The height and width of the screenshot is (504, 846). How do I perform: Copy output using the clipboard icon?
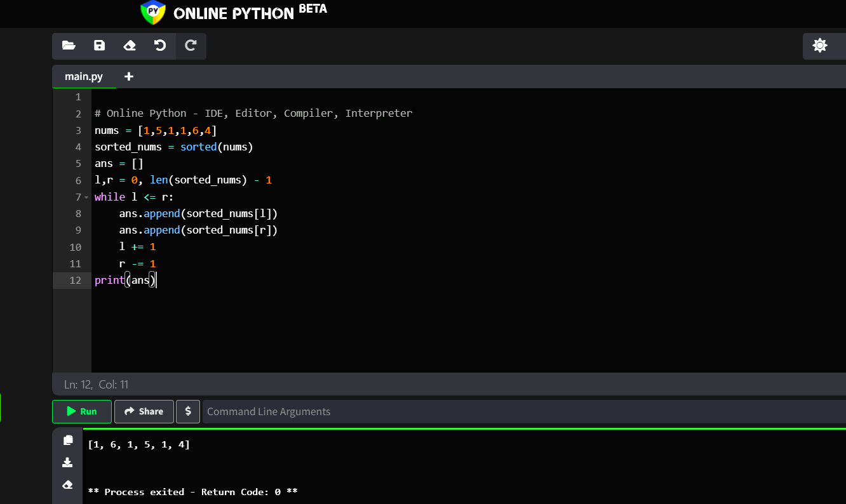pos(68,440)
